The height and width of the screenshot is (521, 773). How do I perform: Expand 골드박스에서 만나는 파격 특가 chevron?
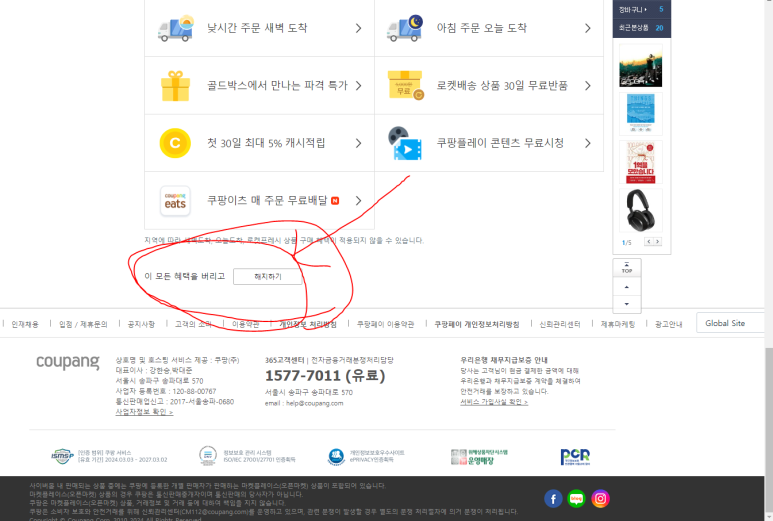coord(358,86)
